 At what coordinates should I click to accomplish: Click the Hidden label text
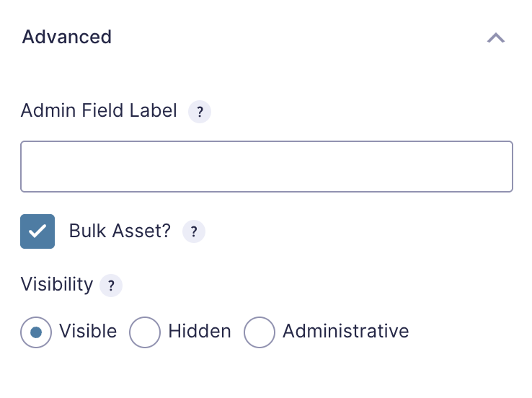pos(200,331)
